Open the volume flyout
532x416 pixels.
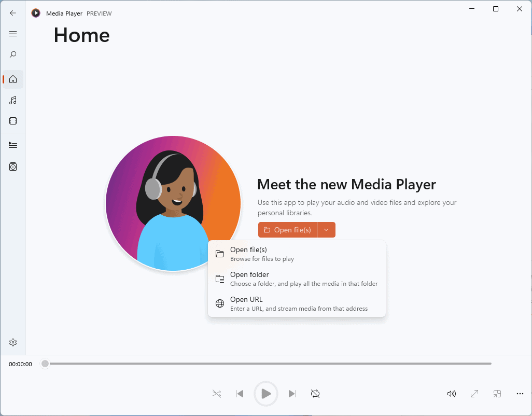[451, 394]
